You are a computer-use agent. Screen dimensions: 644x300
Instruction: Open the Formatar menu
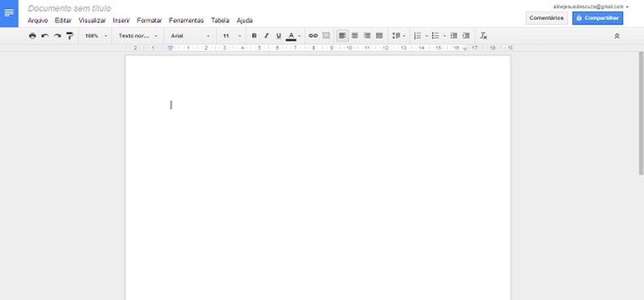[x=149, y=20]
